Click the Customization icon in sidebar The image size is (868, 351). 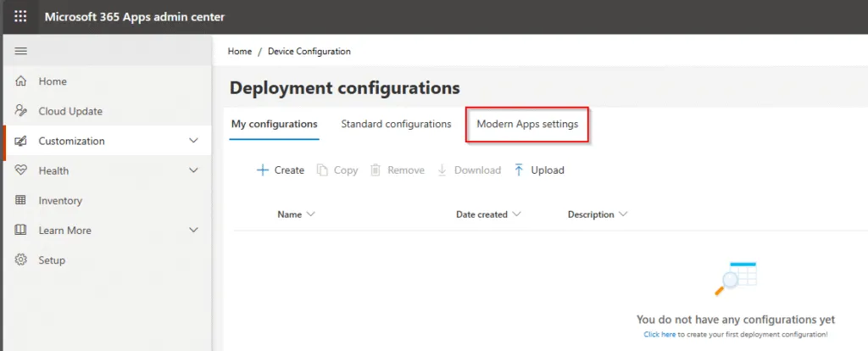(x=20, y=141)
